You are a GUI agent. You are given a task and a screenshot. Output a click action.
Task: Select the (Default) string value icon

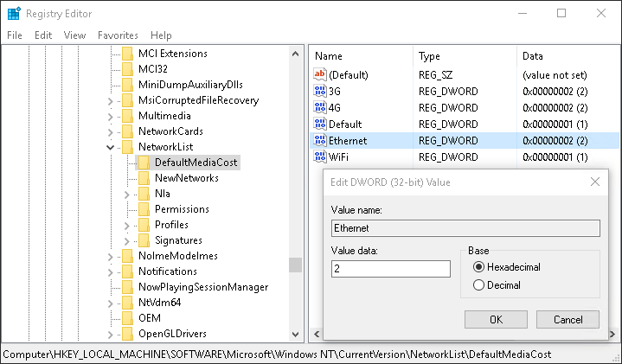click(320, 74)
